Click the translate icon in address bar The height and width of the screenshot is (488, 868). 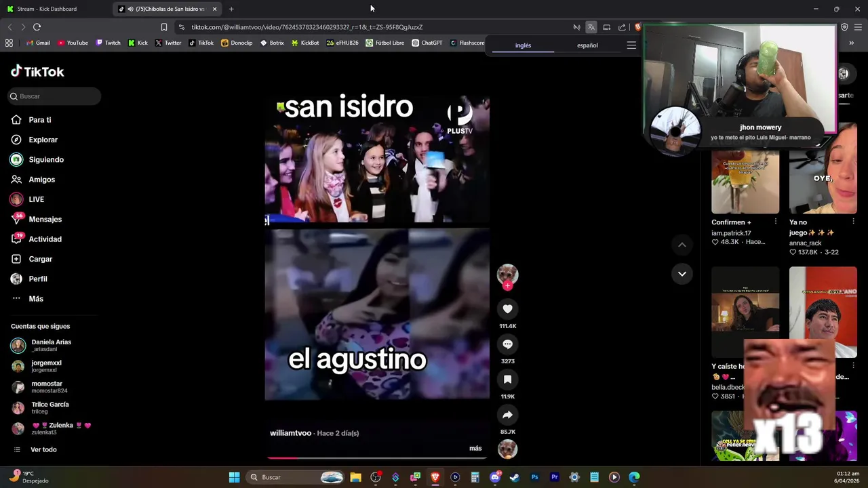click(591, 27)
